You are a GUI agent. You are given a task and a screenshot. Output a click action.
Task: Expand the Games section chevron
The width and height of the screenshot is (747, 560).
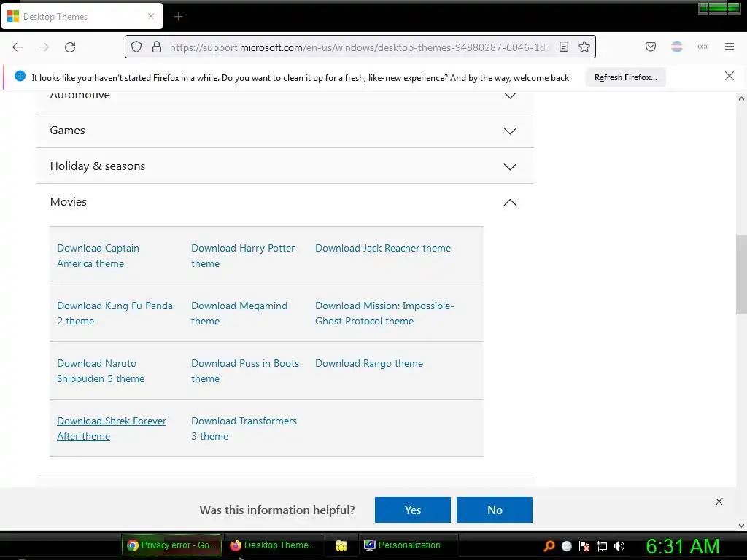point(510,131)
